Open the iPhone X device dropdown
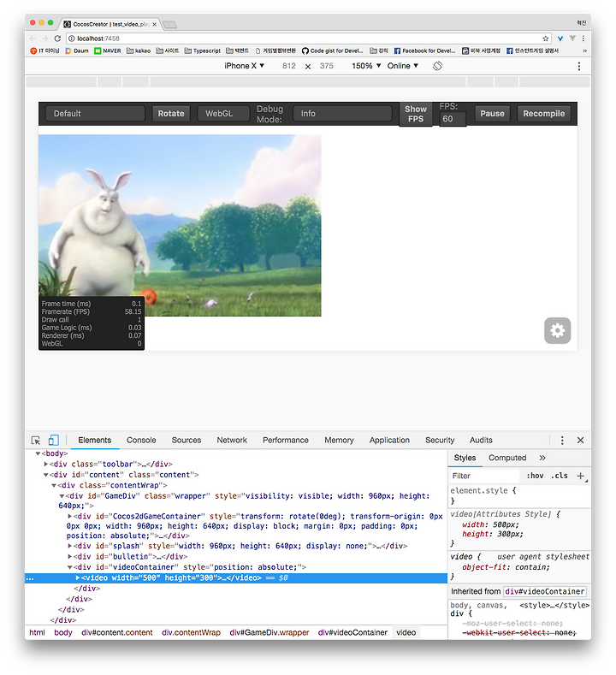 (244, 66)
